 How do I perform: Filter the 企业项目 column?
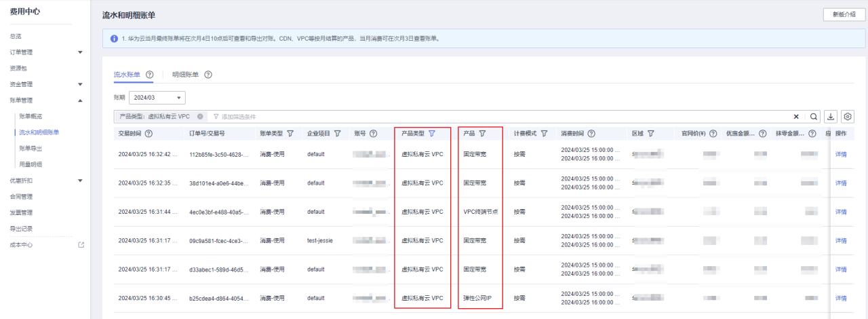click(337, 134)
